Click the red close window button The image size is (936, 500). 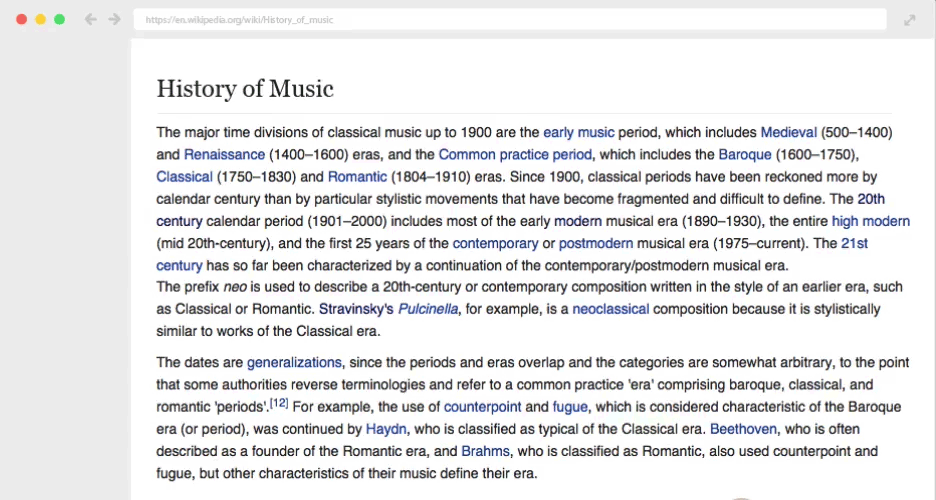pyautogui.click(x=21, y=20)
